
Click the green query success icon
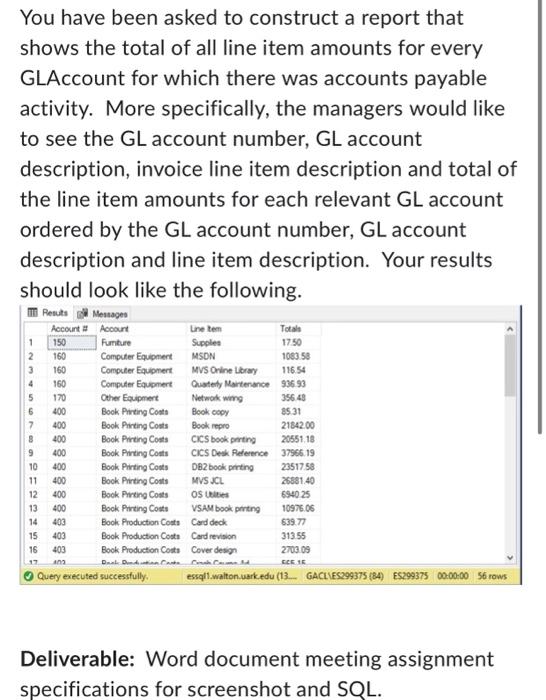coord(29,576)
